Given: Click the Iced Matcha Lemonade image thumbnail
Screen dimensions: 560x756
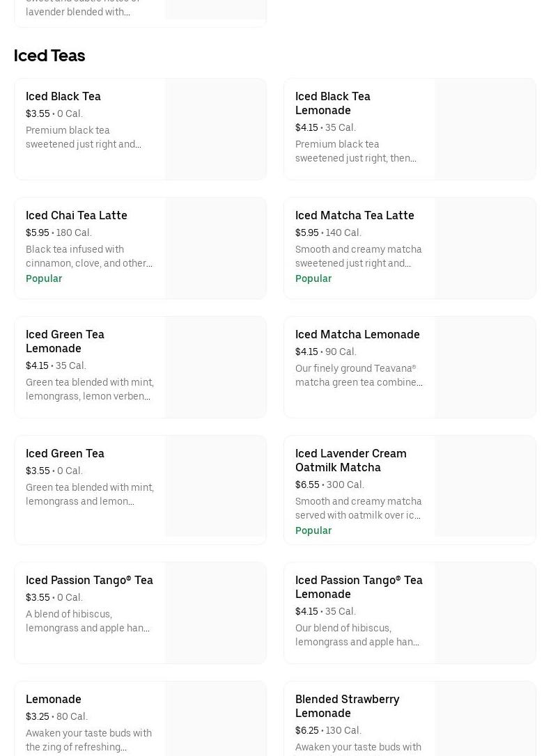Looking at the screenshot, I should click(485, 368).
